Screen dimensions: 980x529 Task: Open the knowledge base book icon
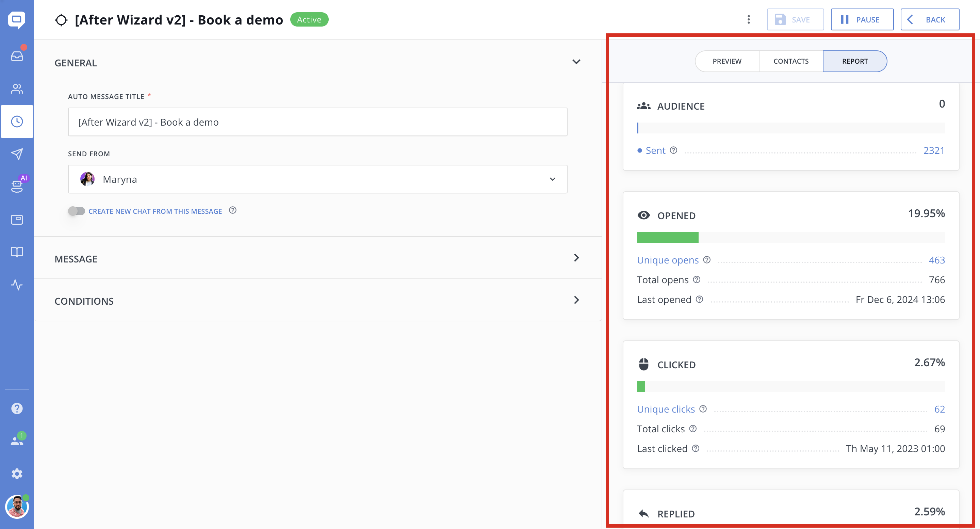[17, 252]
